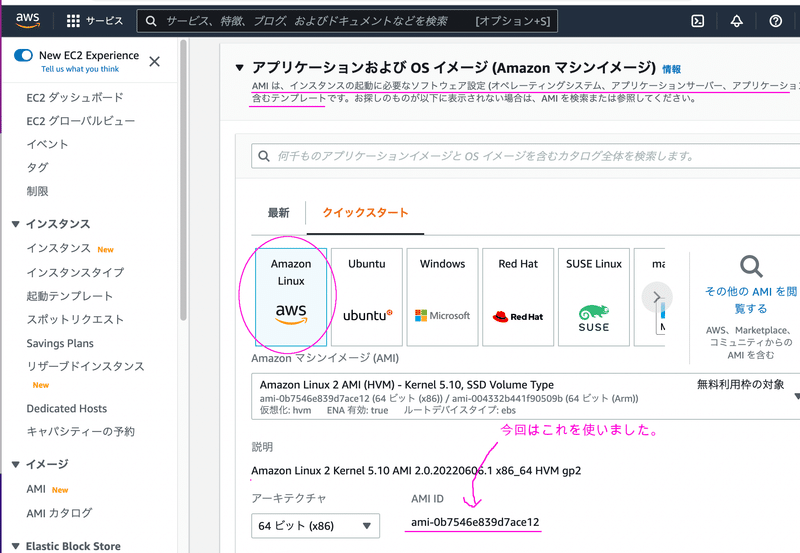Open Savings Plans in the sidebar
Viewport: 800px width, 553px height.
coord(60,343)
